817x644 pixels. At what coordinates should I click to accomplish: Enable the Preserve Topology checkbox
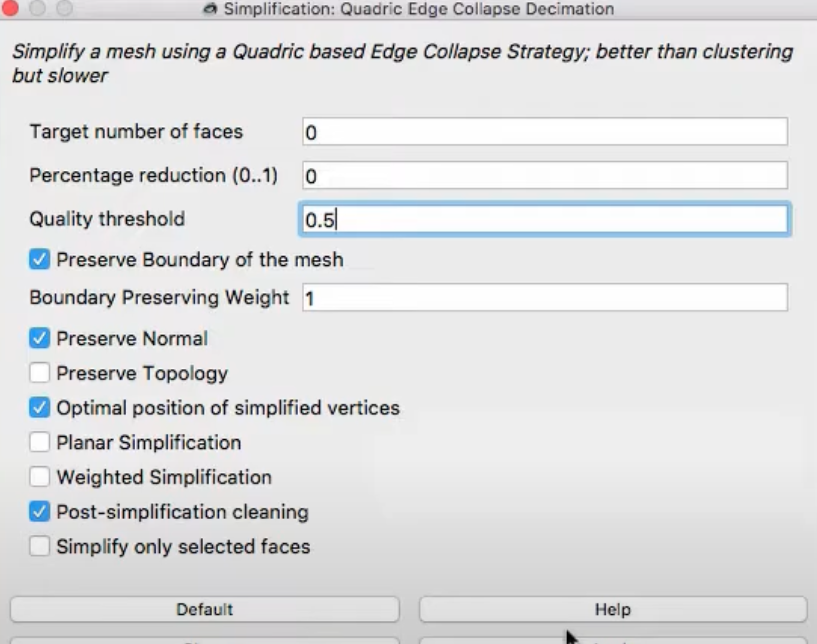39,373
